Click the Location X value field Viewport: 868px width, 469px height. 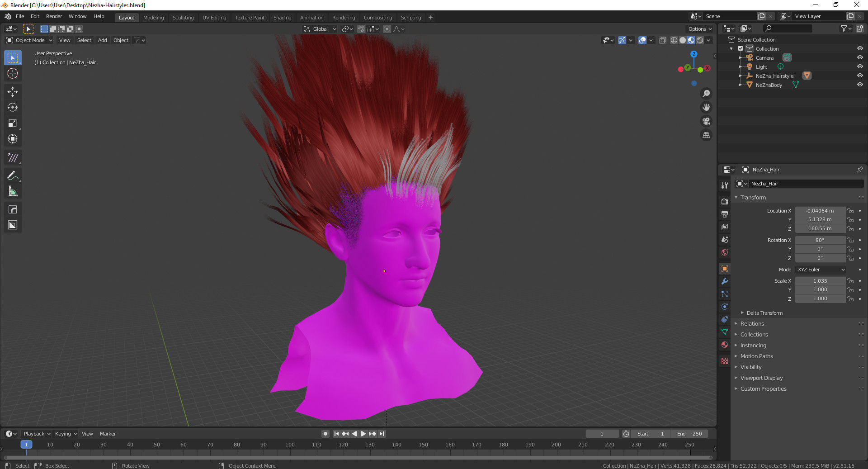coord(820,211)
